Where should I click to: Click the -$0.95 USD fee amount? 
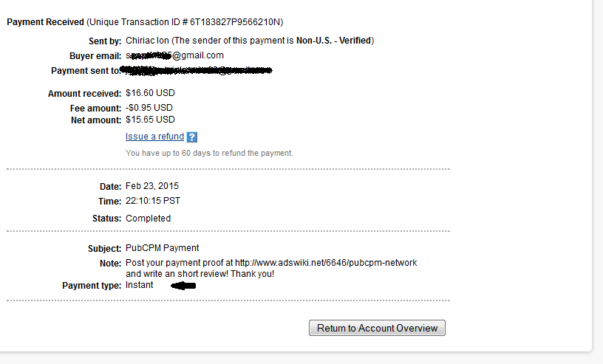(149, 108)
